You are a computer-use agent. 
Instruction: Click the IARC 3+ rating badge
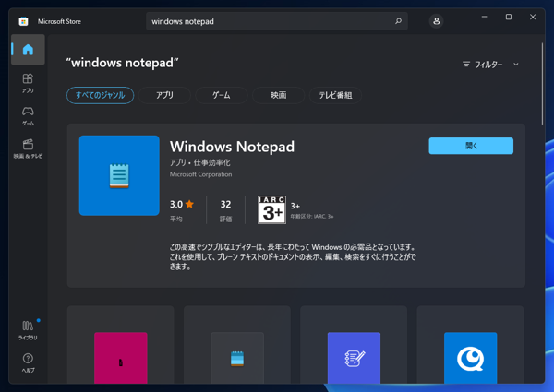271,209
